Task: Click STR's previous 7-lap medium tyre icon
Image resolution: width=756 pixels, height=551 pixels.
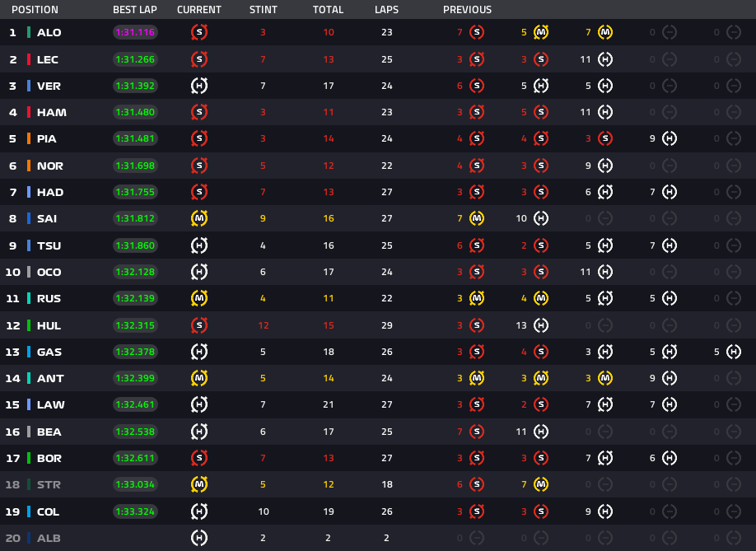Action: point(541,484)
